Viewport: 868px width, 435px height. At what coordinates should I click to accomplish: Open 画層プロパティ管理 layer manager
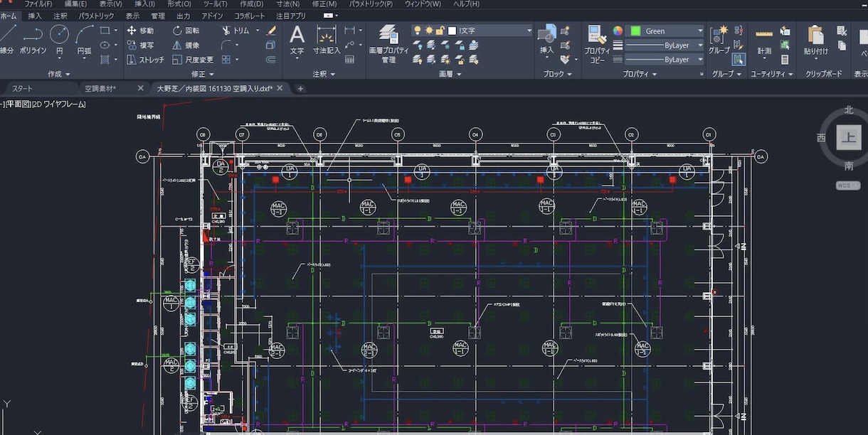[x=388, y=44]
